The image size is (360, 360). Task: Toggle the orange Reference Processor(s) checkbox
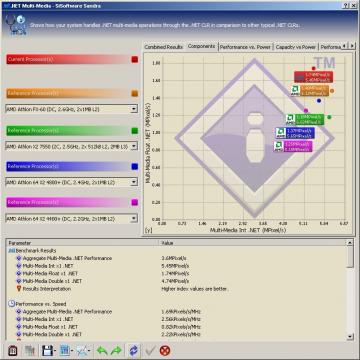click(135, 93)
